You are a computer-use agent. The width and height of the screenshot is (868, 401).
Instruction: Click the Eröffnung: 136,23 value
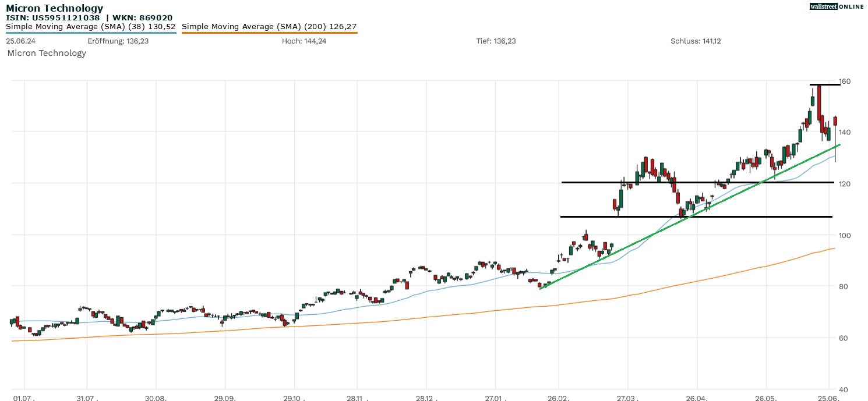click(118, 41)
